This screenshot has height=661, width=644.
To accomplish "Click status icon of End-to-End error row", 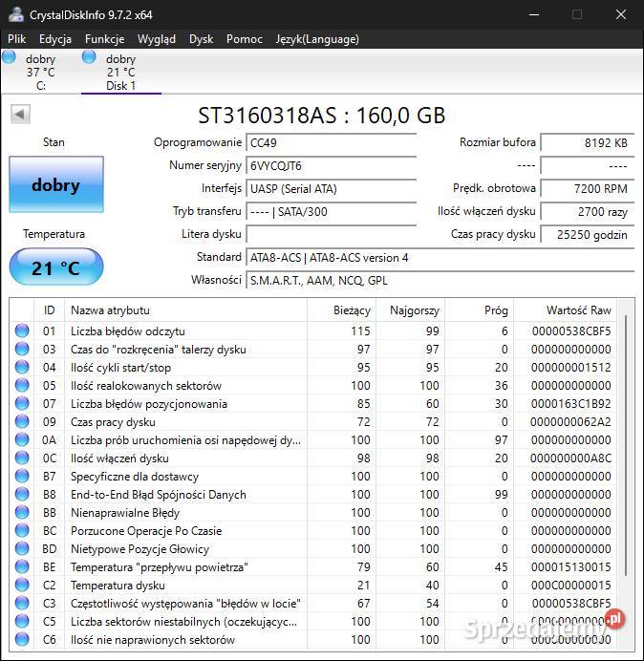I will pyautogui.click(x=22, y=495).
